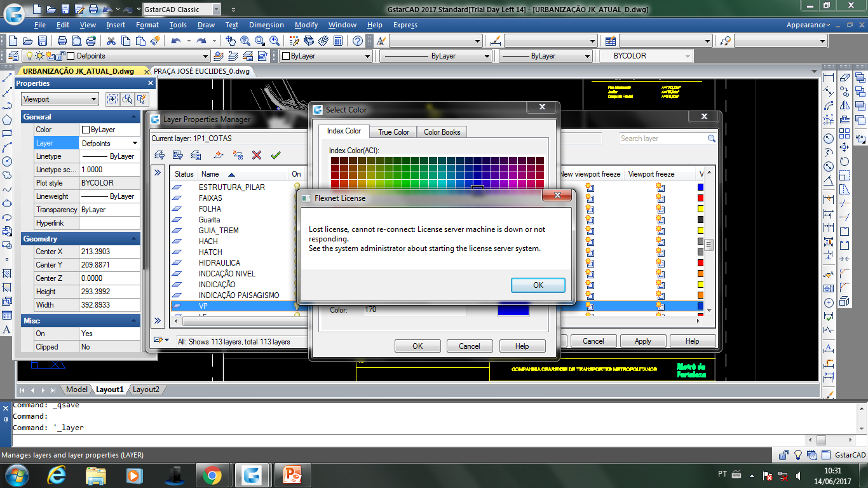The image size is (868, 488).
Task: Click the Print icon in Standard toolbar
Action: click(62, 41)
